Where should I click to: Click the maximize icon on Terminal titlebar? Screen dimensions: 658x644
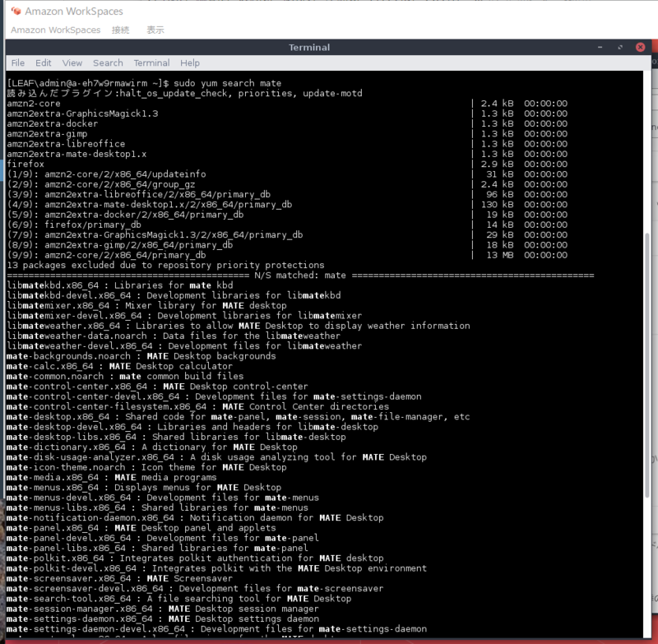point(619,47)
